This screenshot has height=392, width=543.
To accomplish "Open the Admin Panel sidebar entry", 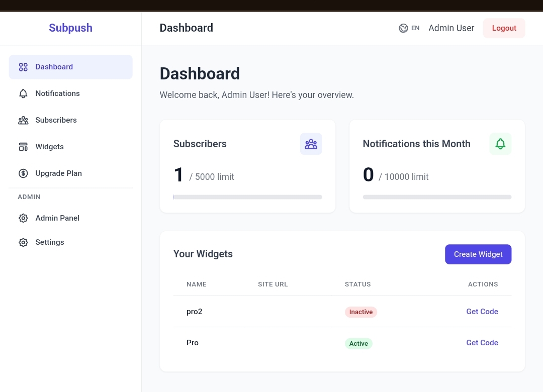I will point(71,218).
